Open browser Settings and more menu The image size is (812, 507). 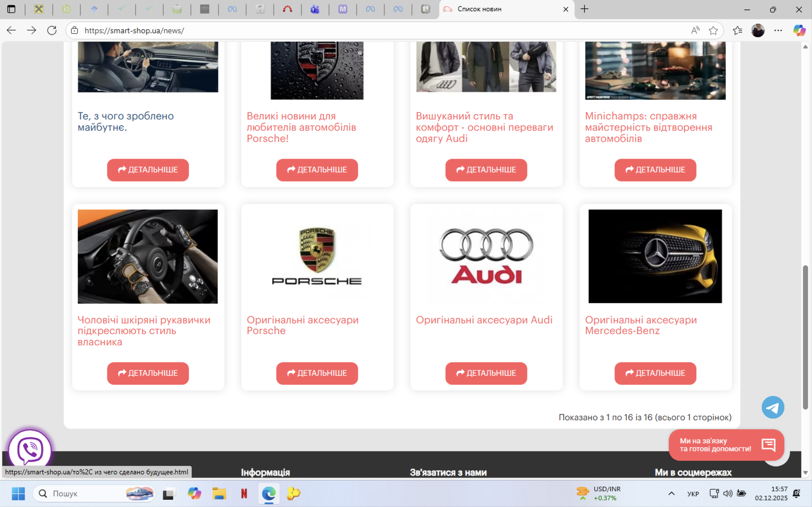click(778, 30)
